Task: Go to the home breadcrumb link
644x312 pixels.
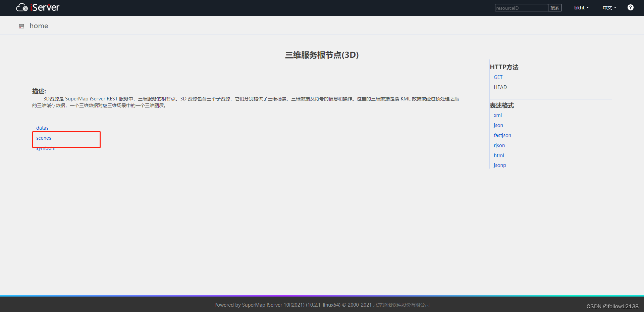Action: pos(39,26)
